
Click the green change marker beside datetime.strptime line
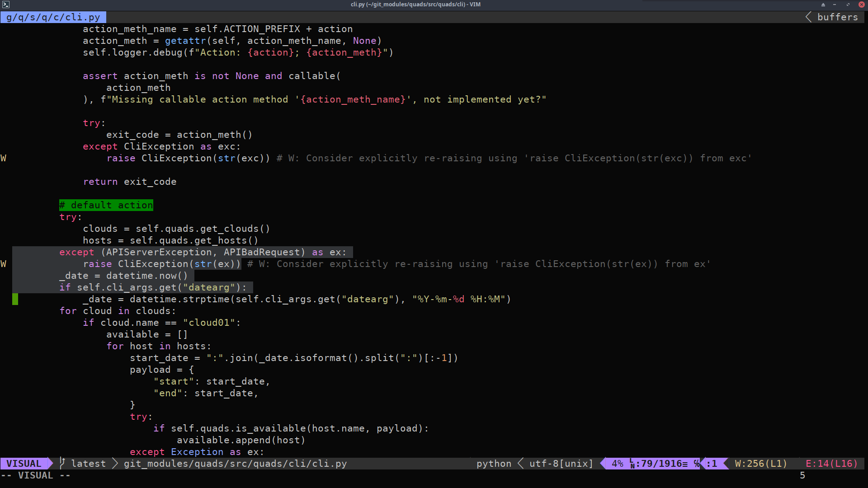coord(15,299)
